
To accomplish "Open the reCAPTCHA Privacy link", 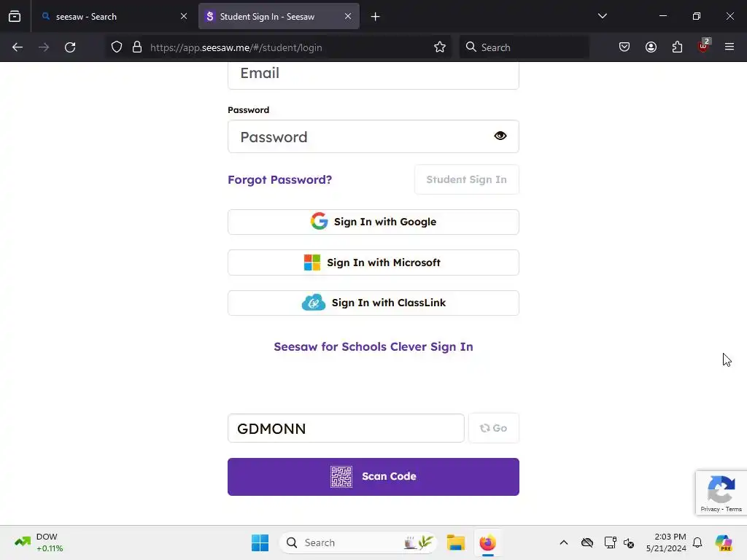I will pos(710,509).
